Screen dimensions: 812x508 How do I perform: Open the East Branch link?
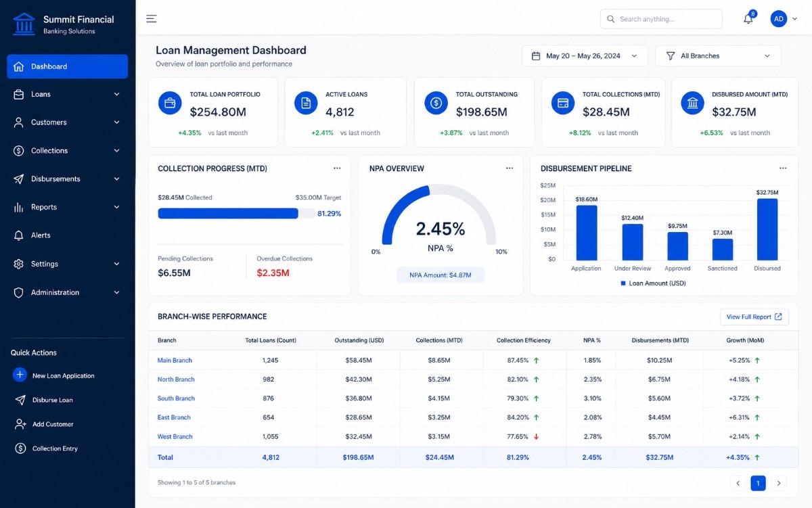[x=174, y=417]
